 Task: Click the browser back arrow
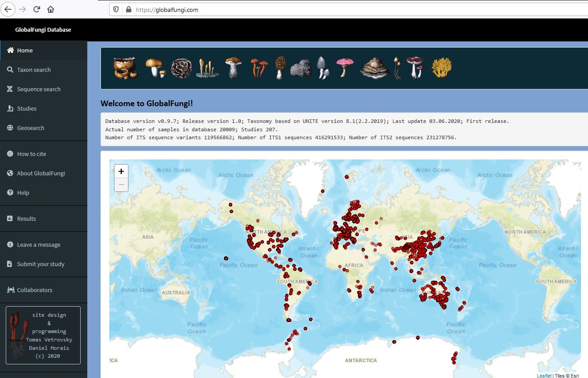[x=9, y=9]
